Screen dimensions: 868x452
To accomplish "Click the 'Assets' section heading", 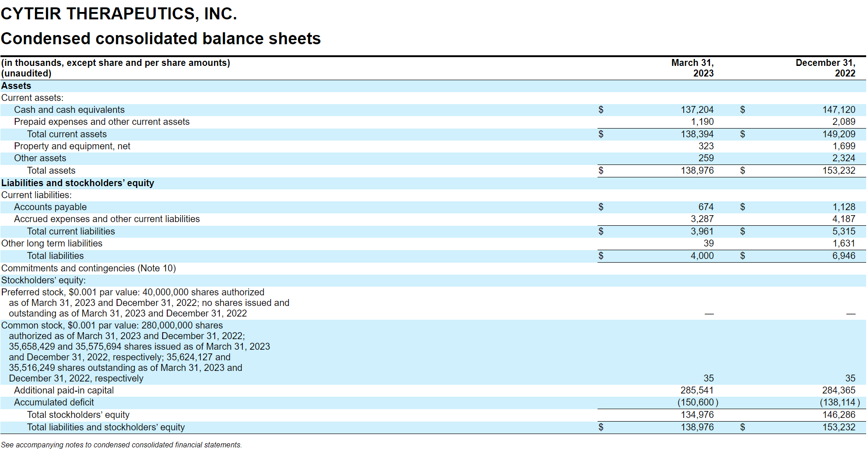I will 16,86.
